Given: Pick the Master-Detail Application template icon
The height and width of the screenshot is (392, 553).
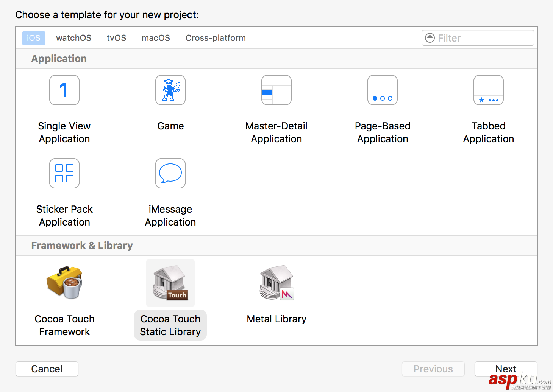Looking at the screenshot, I should click(x=276, y=90).
